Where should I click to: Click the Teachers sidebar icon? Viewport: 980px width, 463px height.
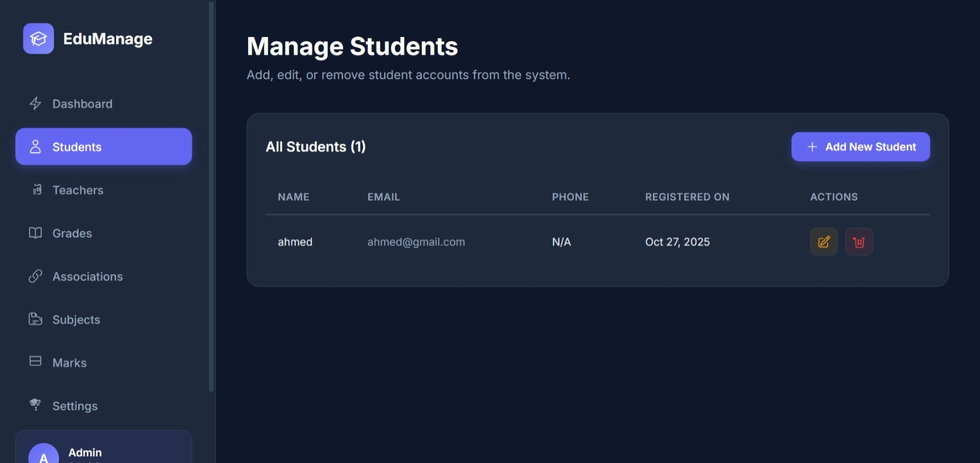click(36, 190)
